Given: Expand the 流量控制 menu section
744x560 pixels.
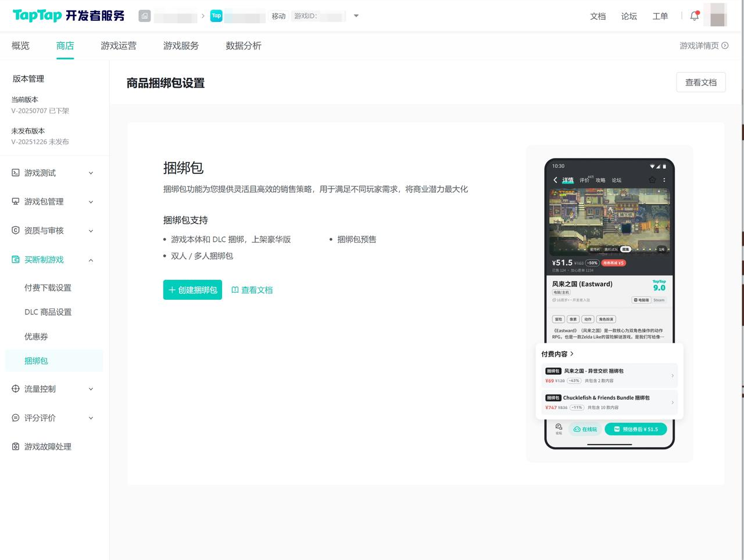Looking at the screenshot, I should [x=91, y=389].
